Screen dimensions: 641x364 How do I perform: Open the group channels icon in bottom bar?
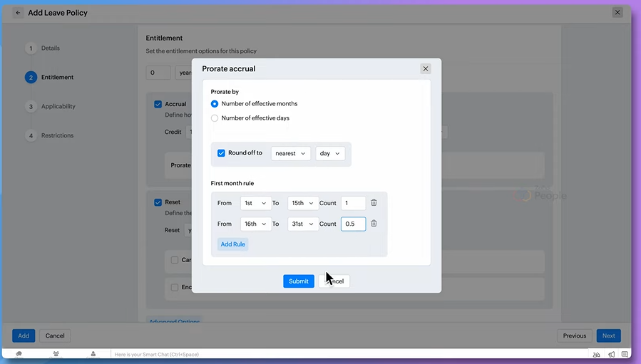click(56, 354)
